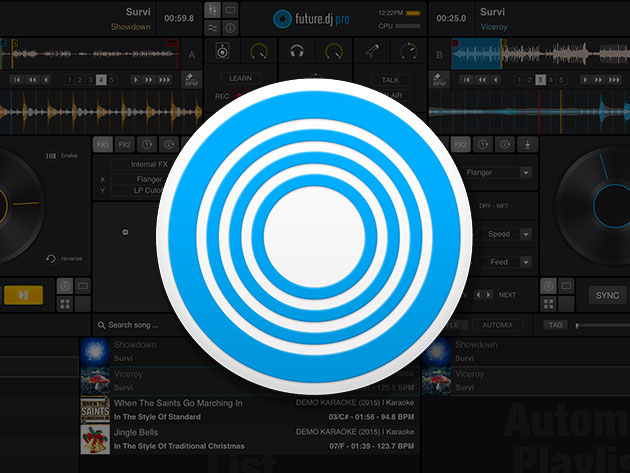630x473 pixels.
Task: Tap BPM button on deck B
Action: 439,80
